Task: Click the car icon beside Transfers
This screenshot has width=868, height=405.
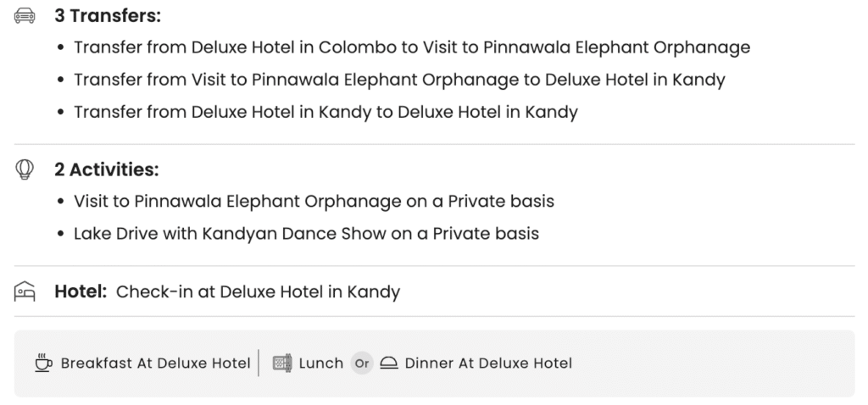Action: [25, 16]
